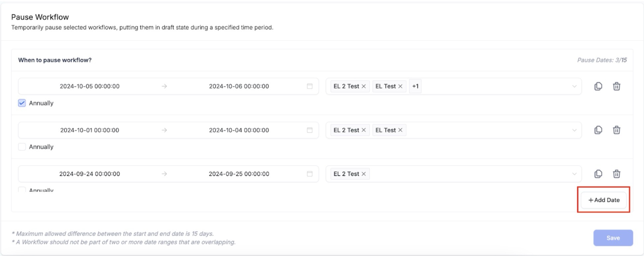The image size is (644, 256).
Task: Duplicate the 2024-10-01 pause date row
Action: [x=598, y=130]
